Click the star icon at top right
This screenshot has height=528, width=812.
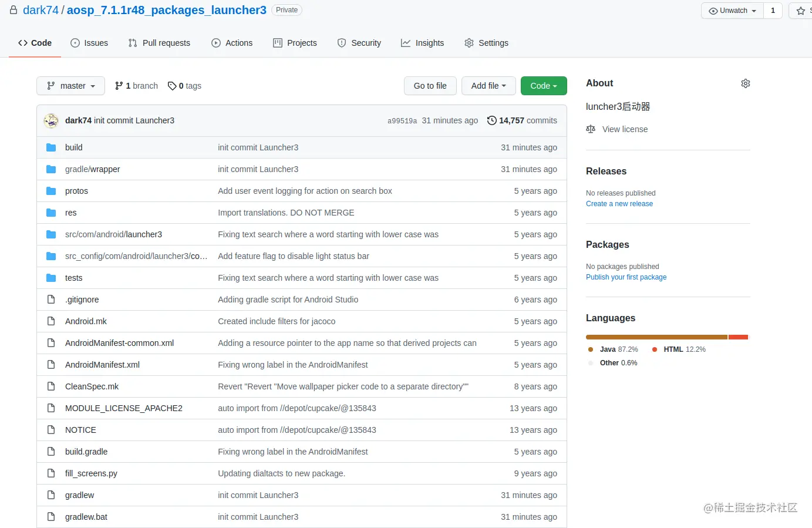(x=800, y=11)
